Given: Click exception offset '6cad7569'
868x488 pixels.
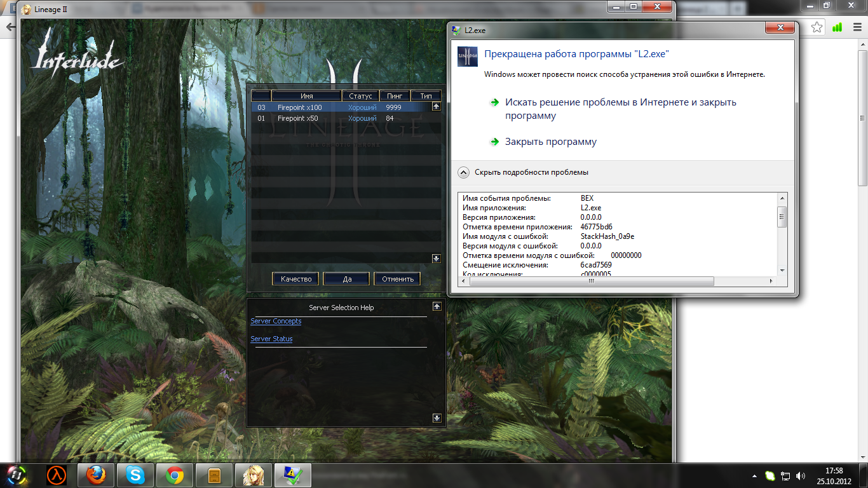Looking at the screenshot, I should pyautogui.click(x=596, y=265).
